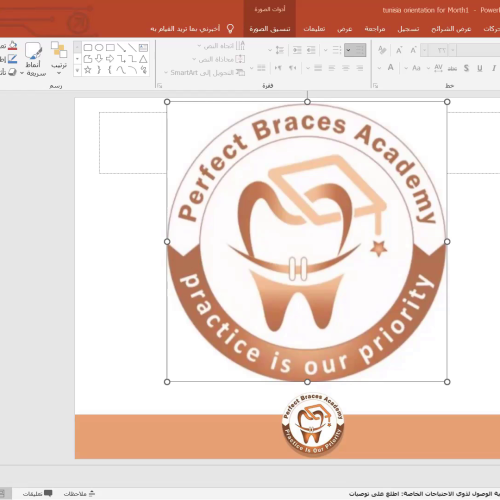Viewport: 500px width, 500px height.
Task: Toggle align left paragraph
Action: (x=332, y=68)
